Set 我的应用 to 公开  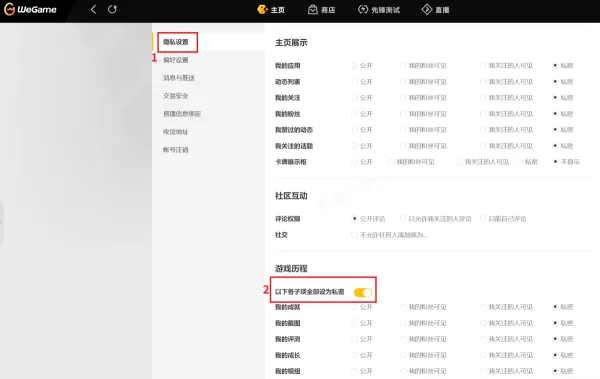(354, 65)
